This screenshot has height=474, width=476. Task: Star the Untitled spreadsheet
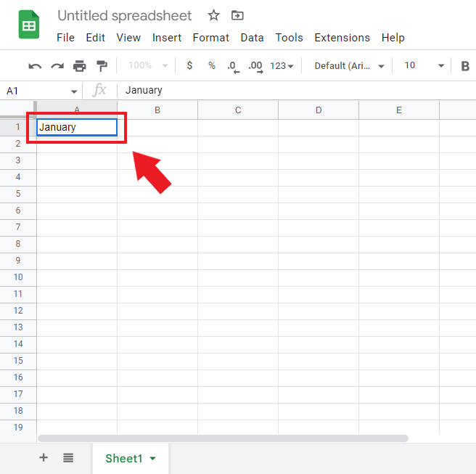click(213, 15)
